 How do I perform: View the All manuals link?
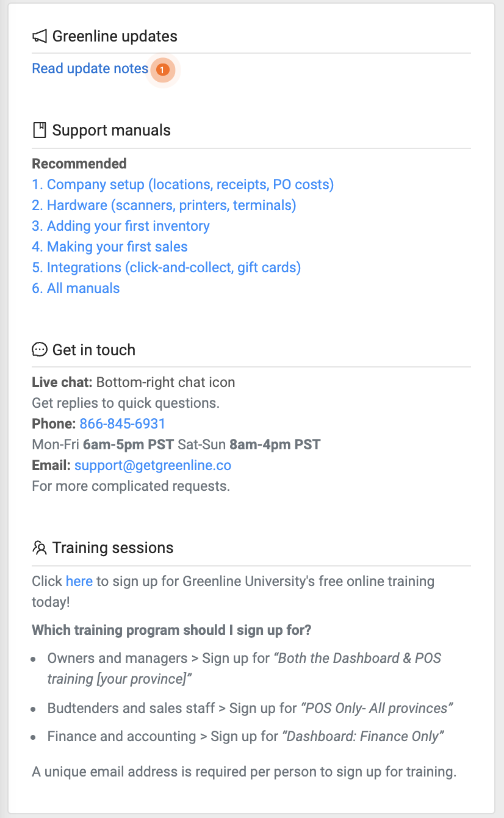pyautogui.click(x=76, y=288)
